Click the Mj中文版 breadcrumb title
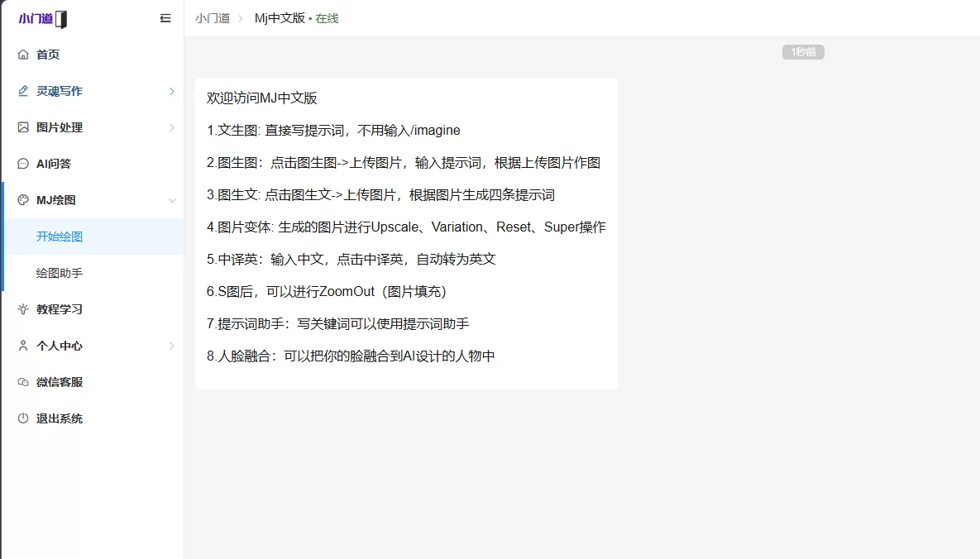 pyautogui.click(x=280, y=18)
